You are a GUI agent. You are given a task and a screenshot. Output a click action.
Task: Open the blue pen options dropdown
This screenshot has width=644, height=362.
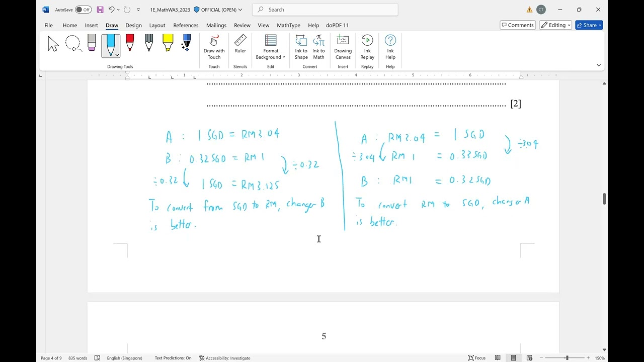[x=117, y=55]
